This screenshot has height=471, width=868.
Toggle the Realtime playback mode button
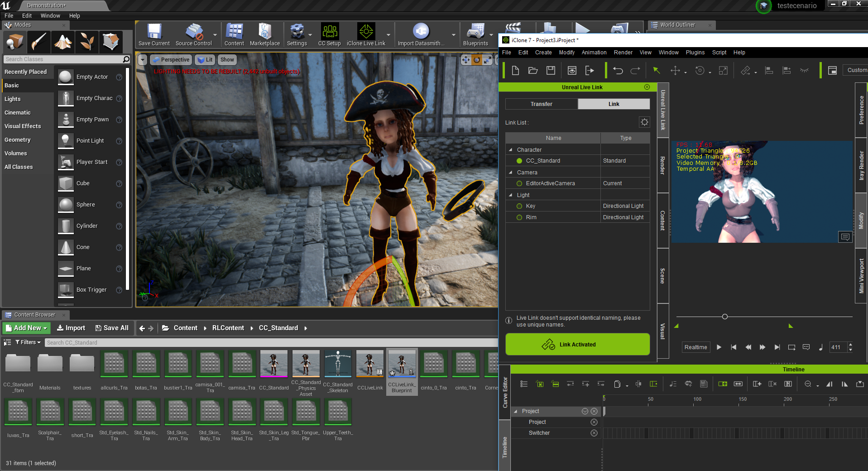(695, 347)
